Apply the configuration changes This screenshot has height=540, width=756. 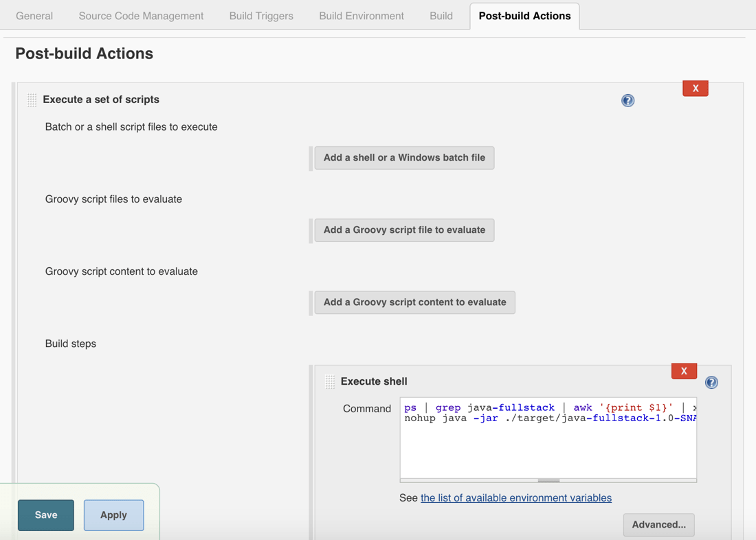(113, 515)
